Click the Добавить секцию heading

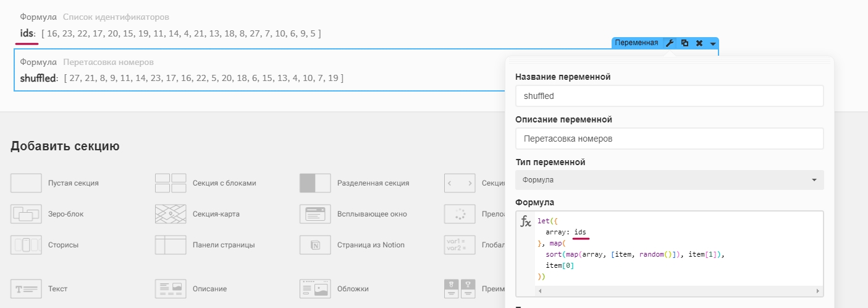click(x=65, y=146)
